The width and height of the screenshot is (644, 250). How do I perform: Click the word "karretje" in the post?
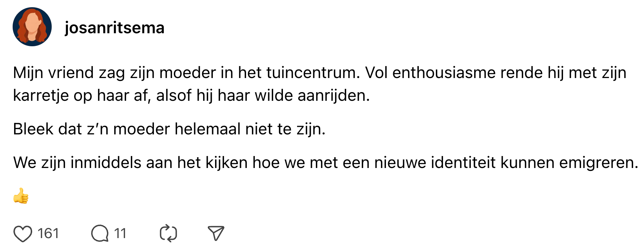(x=40, y=96)
